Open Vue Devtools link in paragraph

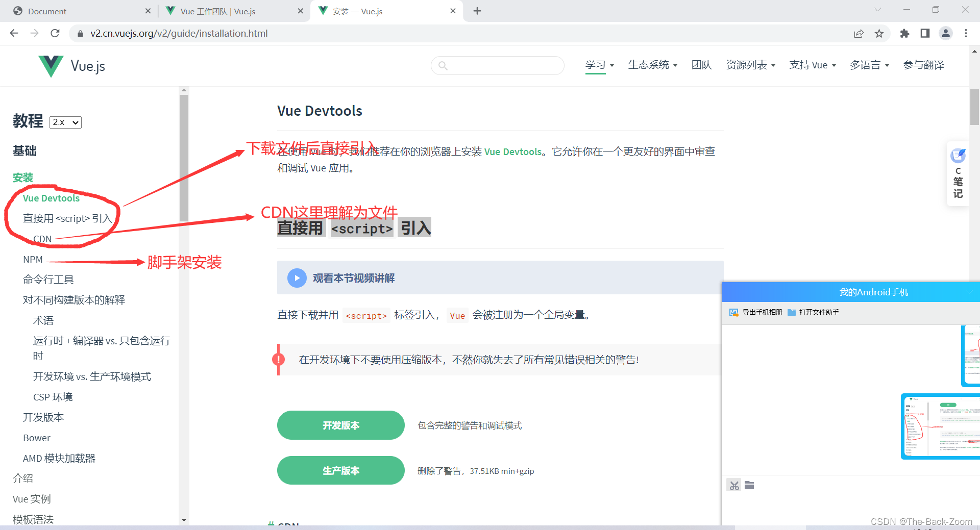(513, 152)
